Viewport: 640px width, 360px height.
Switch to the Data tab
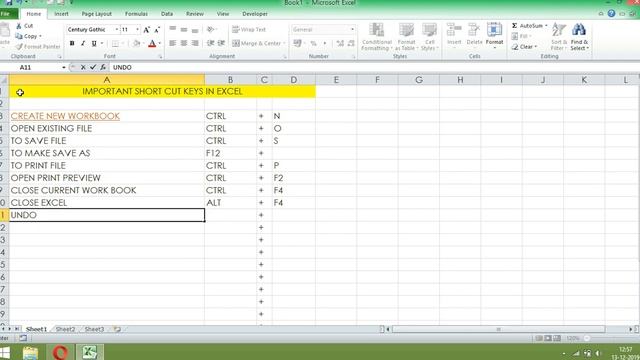[167, 14]
